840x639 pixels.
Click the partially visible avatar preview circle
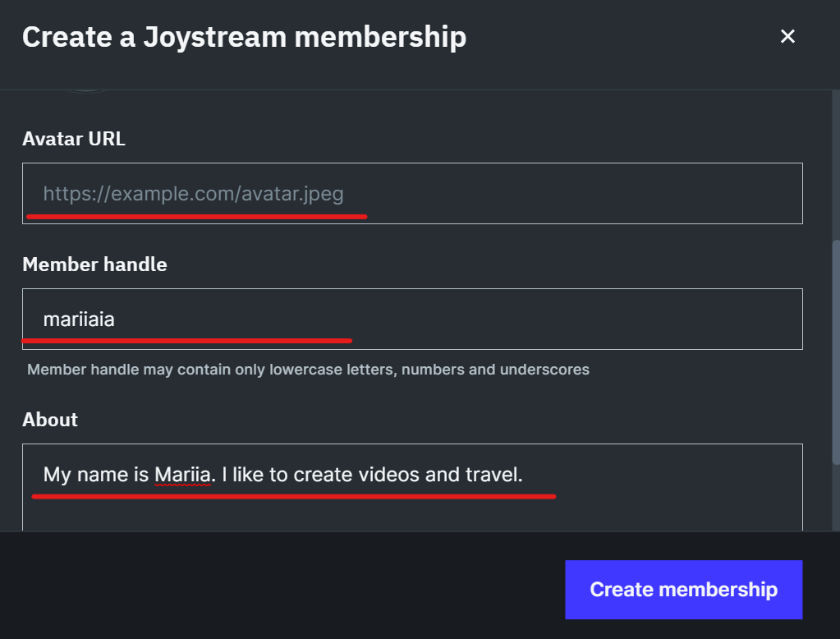click(85, 91)
